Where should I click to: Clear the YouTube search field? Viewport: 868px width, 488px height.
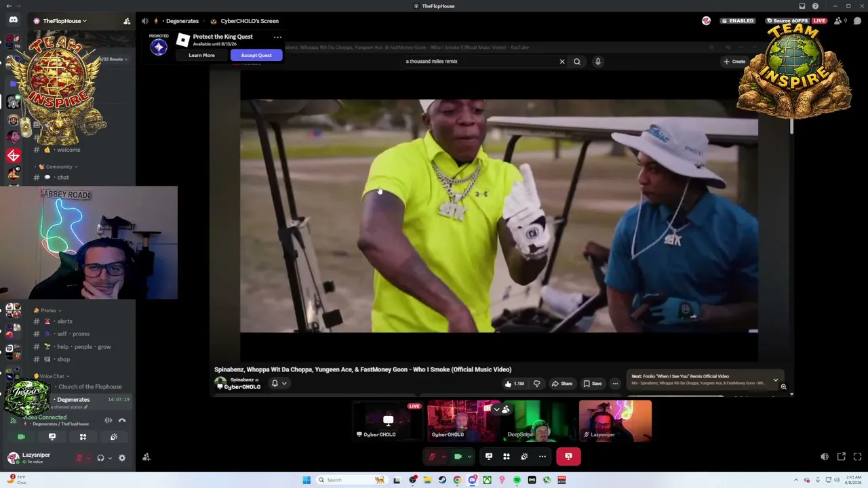562,62
